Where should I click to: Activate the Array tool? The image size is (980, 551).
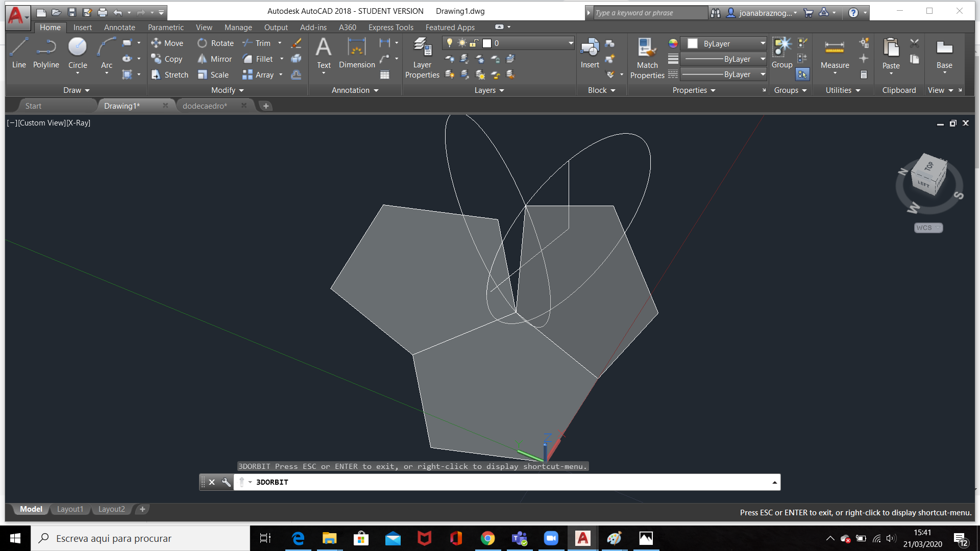coord(258,75)
